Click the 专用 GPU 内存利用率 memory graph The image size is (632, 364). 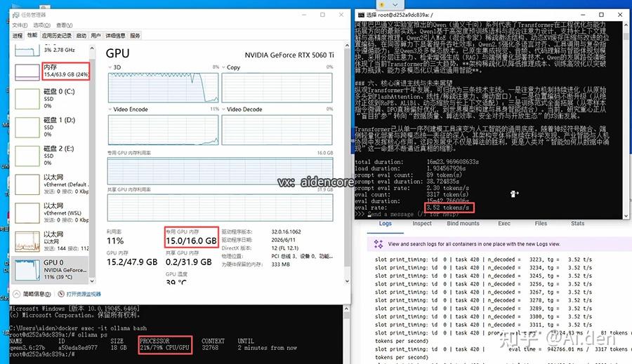click(220, 171)
